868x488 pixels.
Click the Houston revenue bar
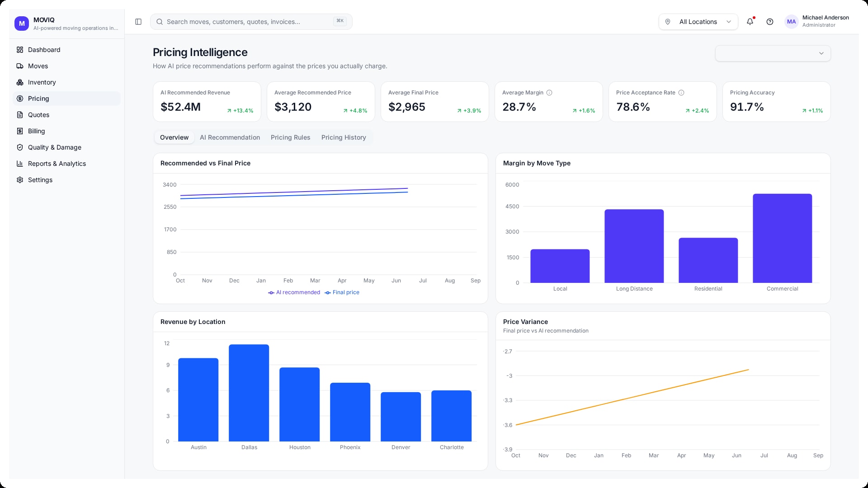tap(300, 404)
